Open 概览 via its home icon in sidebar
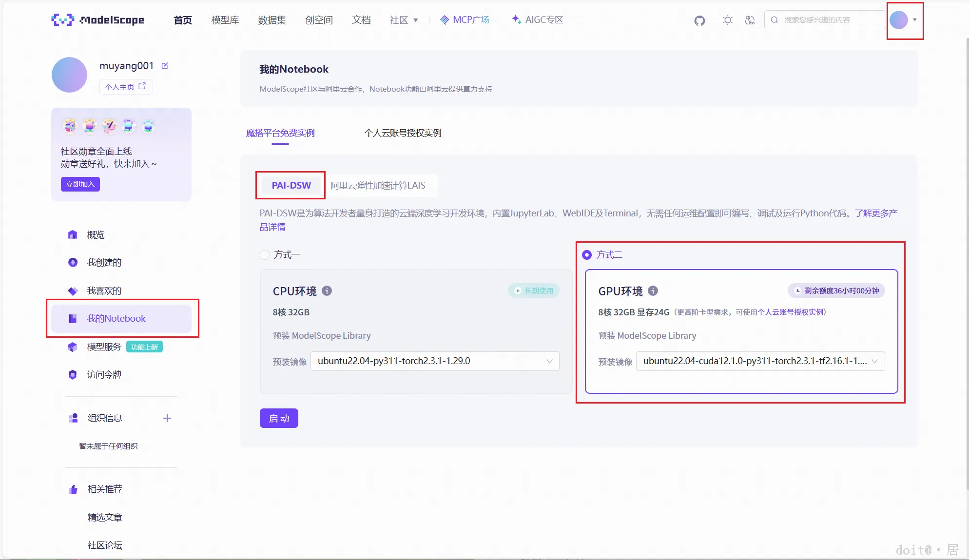 [x=72, y=234]
